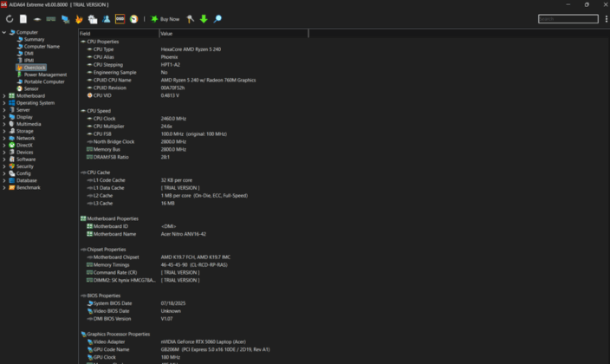Screen dimensions: 610x364
Task: Select the Motherboard Chipset row
Action: tap(194, 257)
